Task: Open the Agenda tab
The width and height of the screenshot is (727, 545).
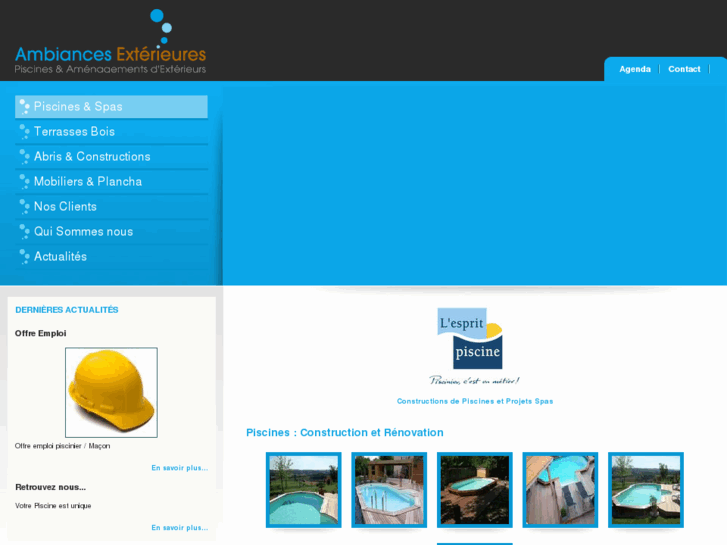Action: coord(635,69)
